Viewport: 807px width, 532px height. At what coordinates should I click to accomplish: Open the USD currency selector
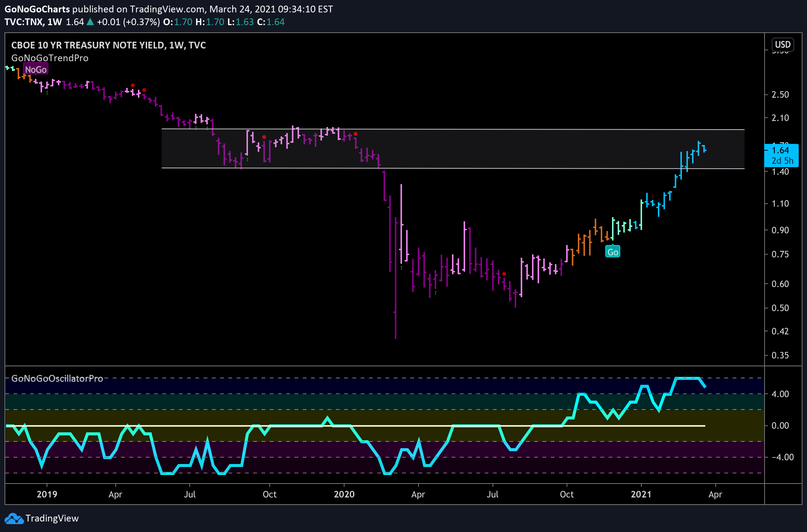coord(783,45)
